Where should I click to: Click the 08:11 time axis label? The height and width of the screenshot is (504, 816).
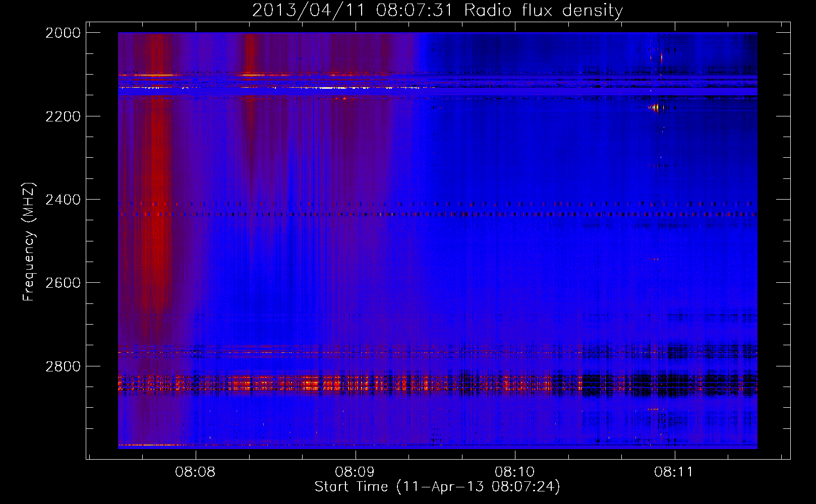point(674,472)
